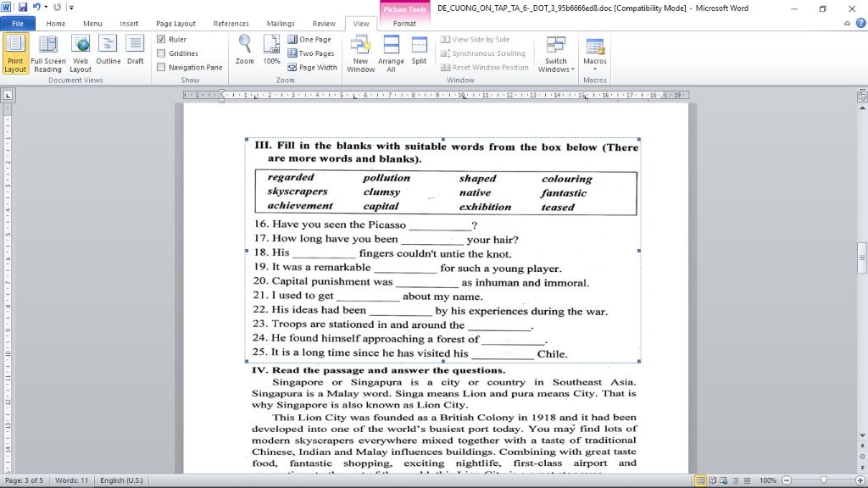The image size is (868, 488).
Task: Click the 100% zoom level button
Action: 767,480
